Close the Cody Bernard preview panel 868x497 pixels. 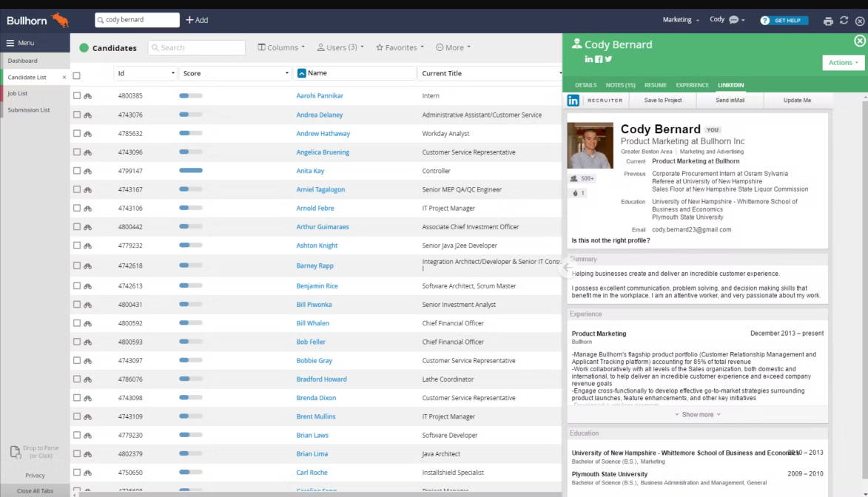(859, 41)
